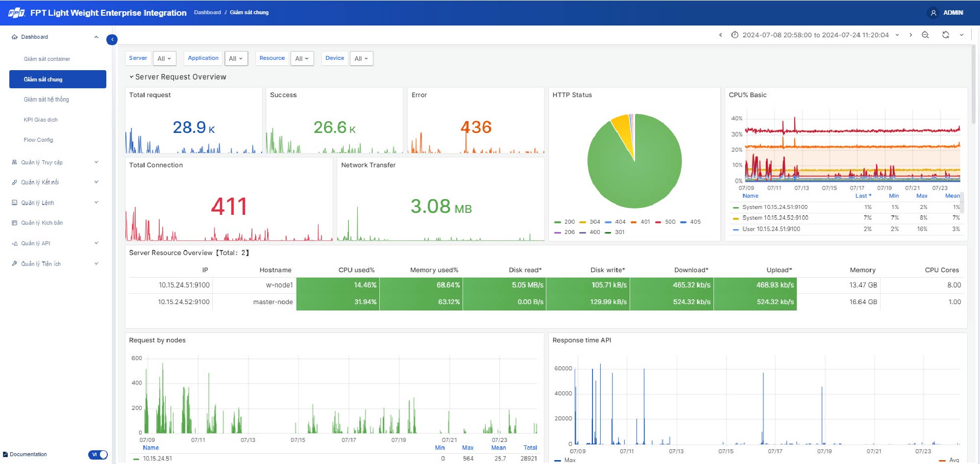Toggle the 206 status legend entry
The height and width of the screenshot is (464, 980).
click(x=564, y=232)
